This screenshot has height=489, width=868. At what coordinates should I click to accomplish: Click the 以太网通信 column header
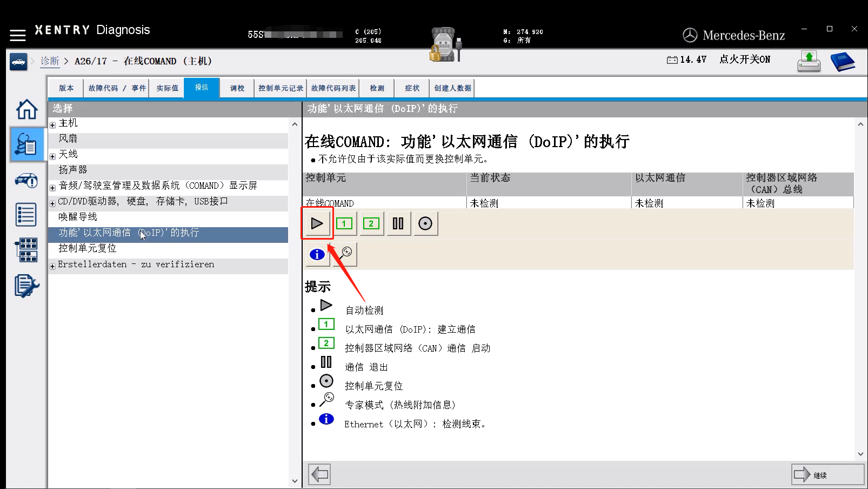(686, 184)
